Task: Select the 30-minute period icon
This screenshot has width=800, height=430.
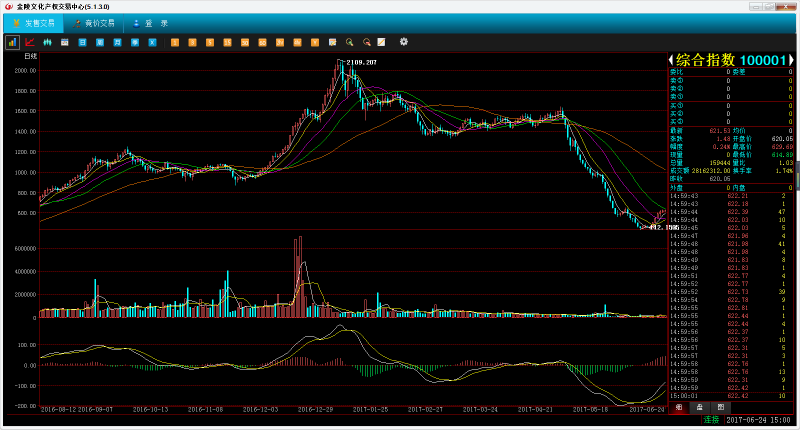Action: coord(245,42)
